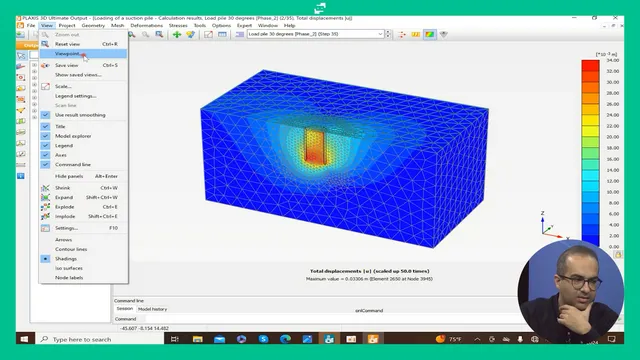The width and height of the screenshot is (640, 360).
Task: Uncheck Use result smoothing option
Action: [x=45, y=115]
